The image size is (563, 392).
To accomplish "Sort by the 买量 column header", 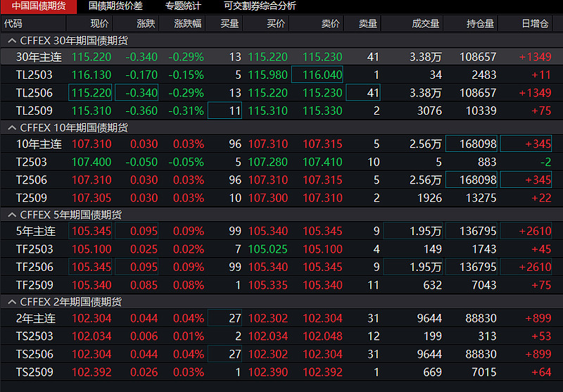I will click(224, 24).
